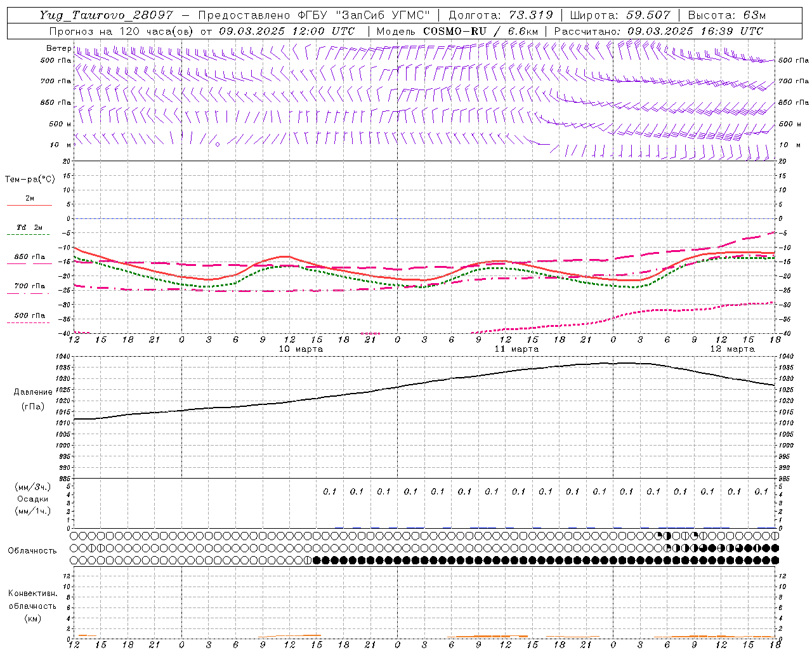Click the (км) unit under convective cloudiness

tap(32, 618)
